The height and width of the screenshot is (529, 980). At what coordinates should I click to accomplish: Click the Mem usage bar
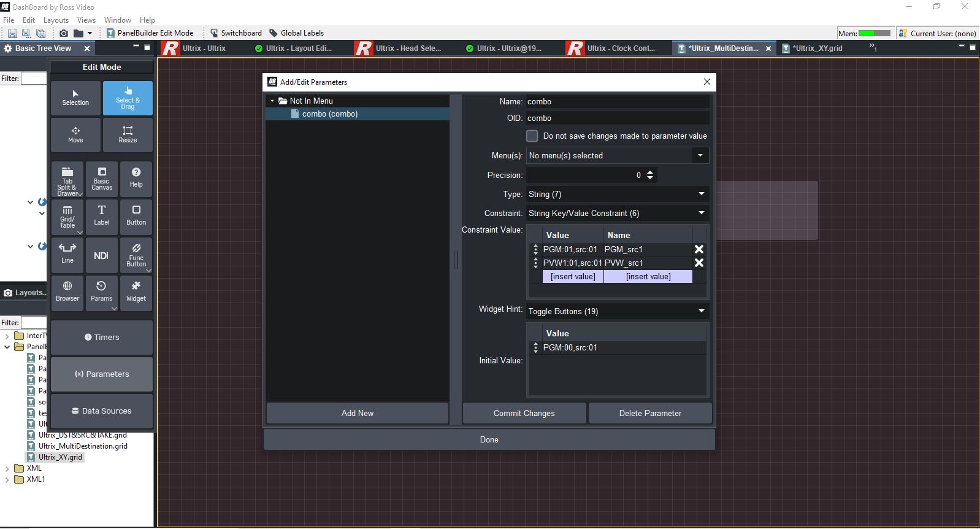tap(875, 33)
